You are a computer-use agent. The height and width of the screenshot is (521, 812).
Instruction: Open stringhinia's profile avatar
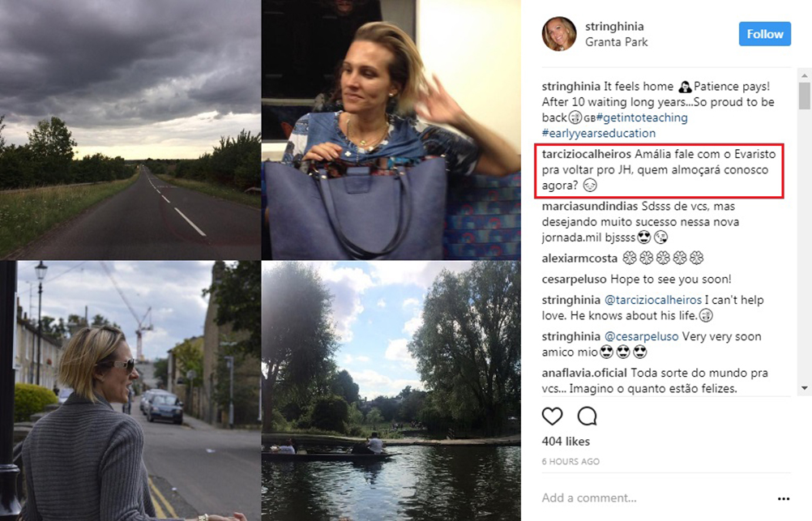[559, 34]
